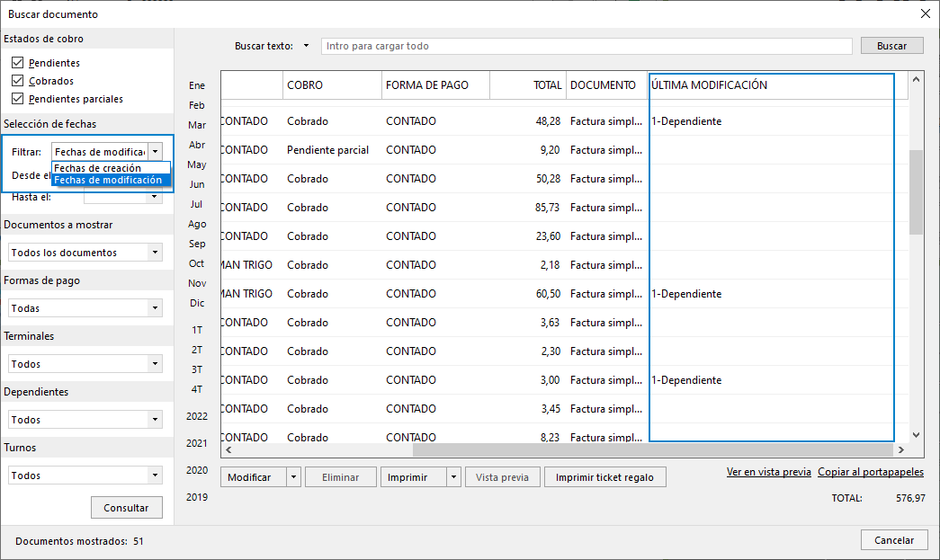The image size is (940, 560).
Task: Filter by month Oct
Action: coord(197,263)
